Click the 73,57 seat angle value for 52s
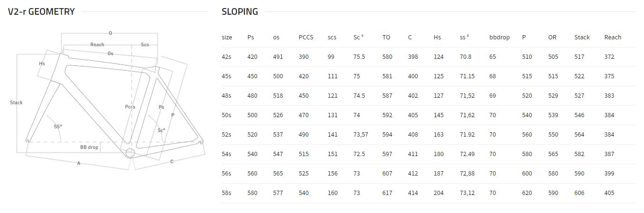 click(361, 135)
